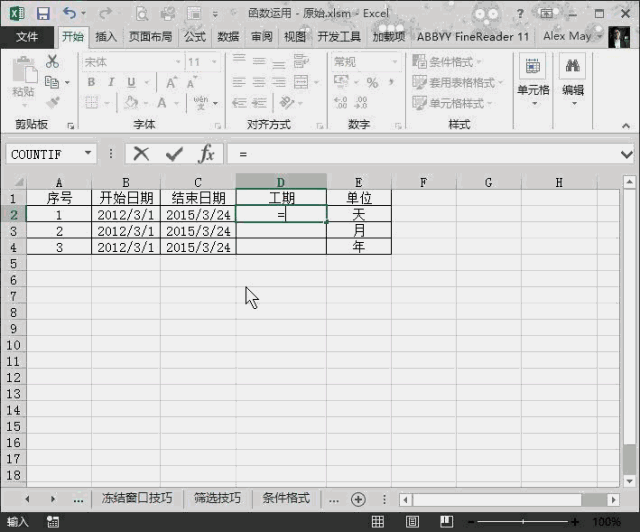The height and width of the screenshot is (532, 640).
Task: Click the Save icon in quick access toolbar
Action: (43, 14)
